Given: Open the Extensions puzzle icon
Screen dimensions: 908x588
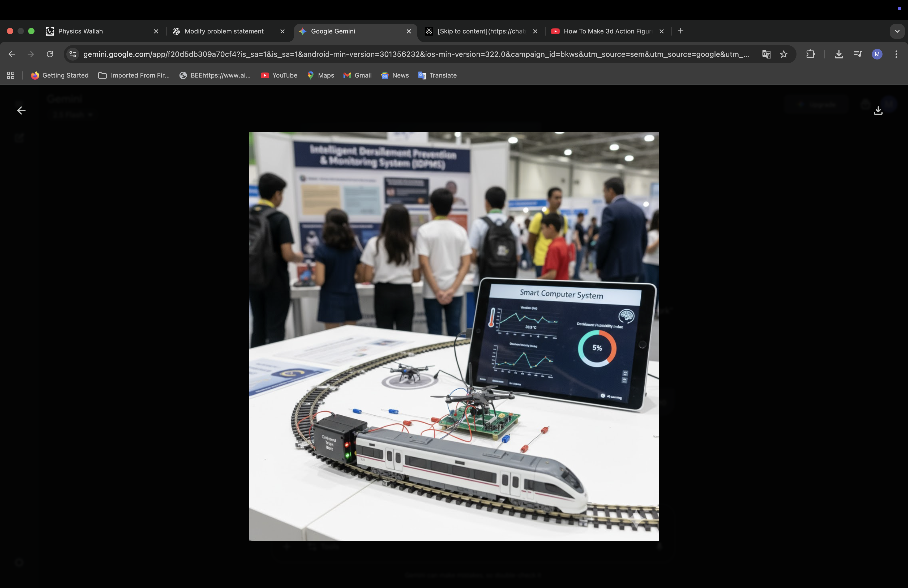Looking at the screenshot, I should click(x=810, y=54).
